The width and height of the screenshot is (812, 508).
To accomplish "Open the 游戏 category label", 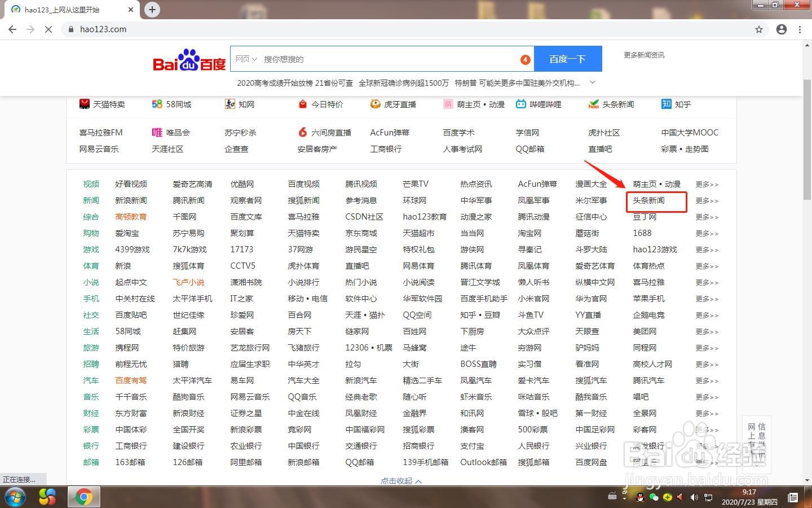I will 91,249.
